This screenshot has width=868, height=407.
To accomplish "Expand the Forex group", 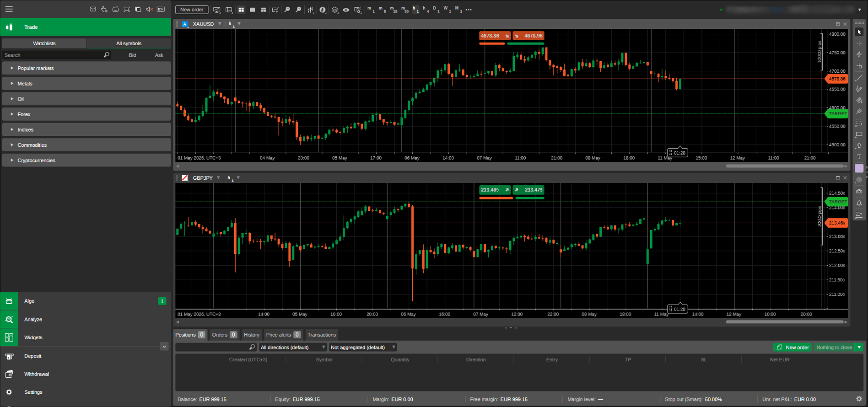I will pos(86,114).
